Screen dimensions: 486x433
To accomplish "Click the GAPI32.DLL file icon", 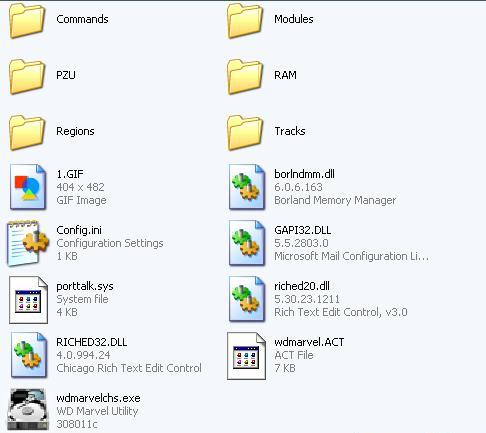I will (x=247, y=243).
